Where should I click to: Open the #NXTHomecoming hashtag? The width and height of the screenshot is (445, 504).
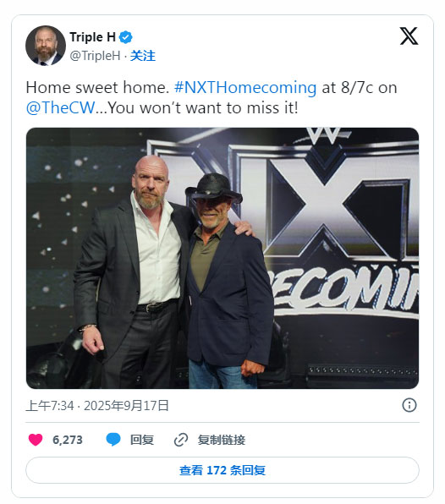pyautogui.click(x=245, y=87)
